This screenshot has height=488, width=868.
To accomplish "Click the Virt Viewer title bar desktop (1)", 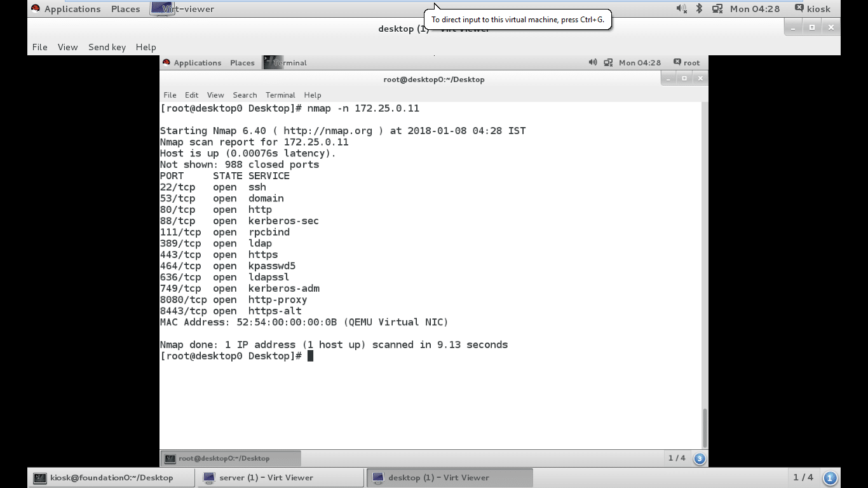I will coord(434,29).
